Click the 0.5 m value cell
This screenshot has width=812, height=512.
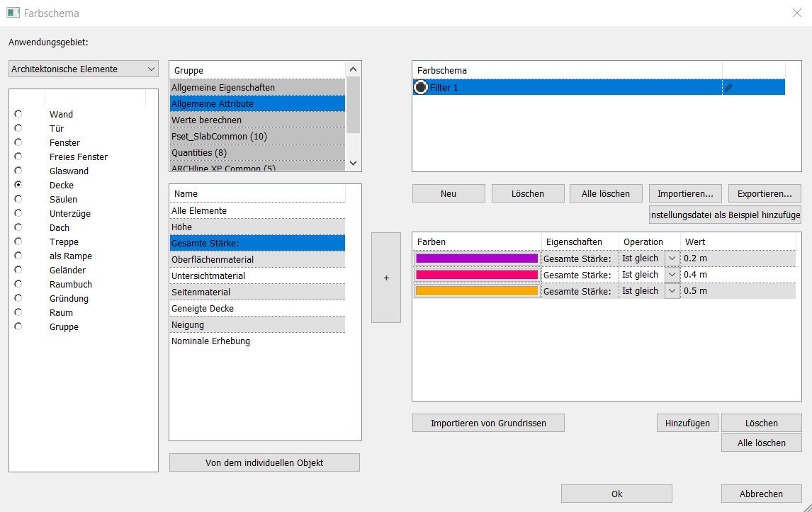click(738, 291)
